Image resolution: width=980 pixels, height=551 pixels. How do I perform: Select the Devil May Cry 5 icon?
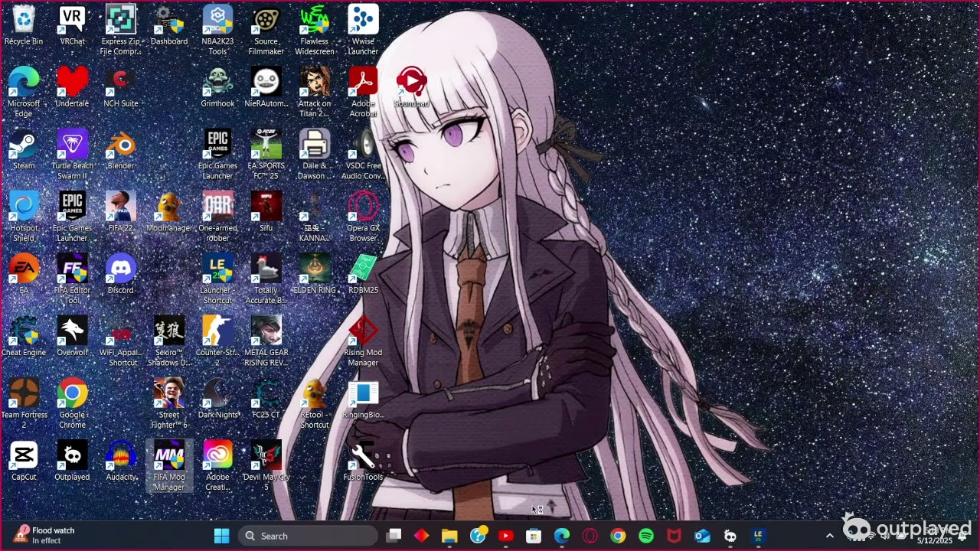click(x=266, y=465)
